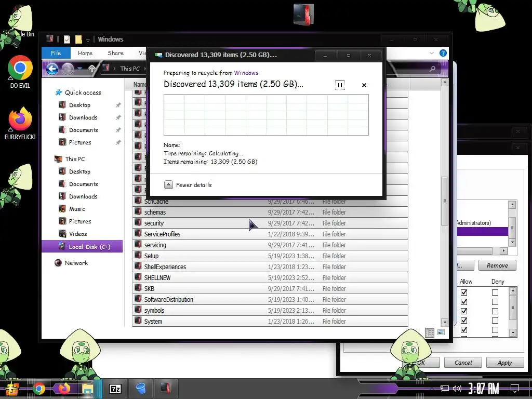Screen dimensions: 532x399
Task: Toggle the third Deny checkbox from top
Action: (495, 311)
